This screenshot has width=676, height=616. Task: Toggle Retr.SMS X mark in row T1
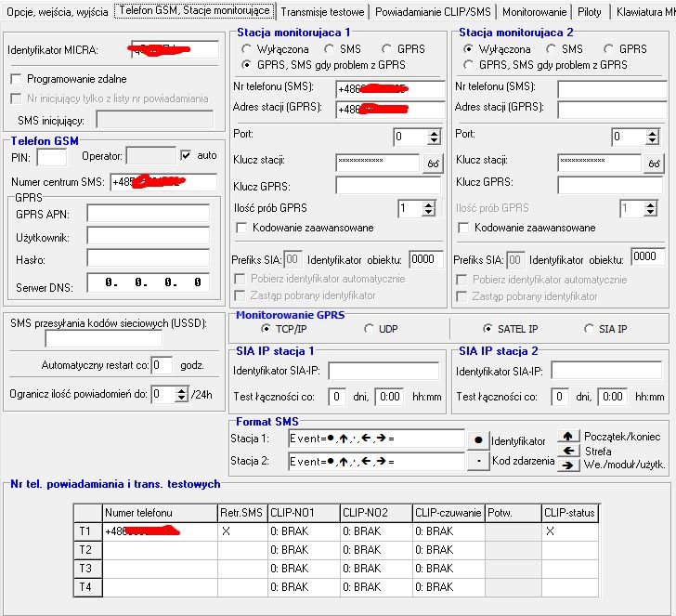click(x=242, y=531)
